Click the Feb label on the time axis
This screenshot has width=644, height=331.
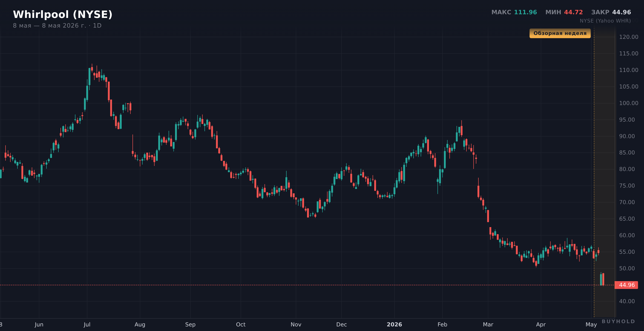pos(442,325)
